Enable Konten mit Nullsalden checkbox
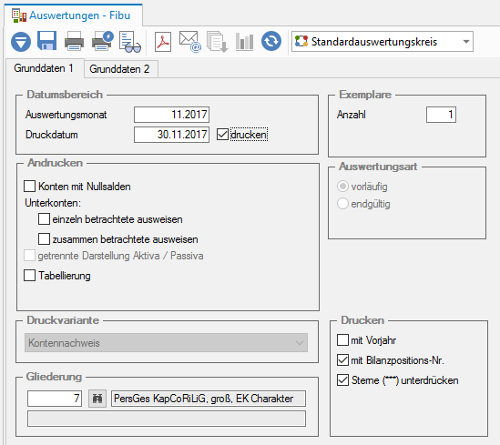 pos(30,186)
